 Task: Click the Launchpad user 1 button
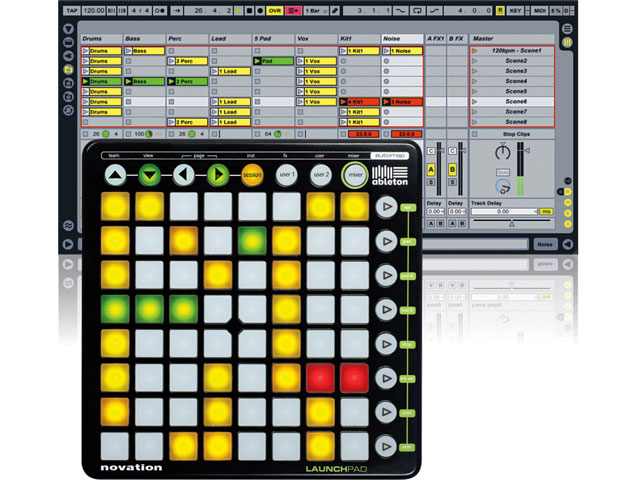(287, 175)
